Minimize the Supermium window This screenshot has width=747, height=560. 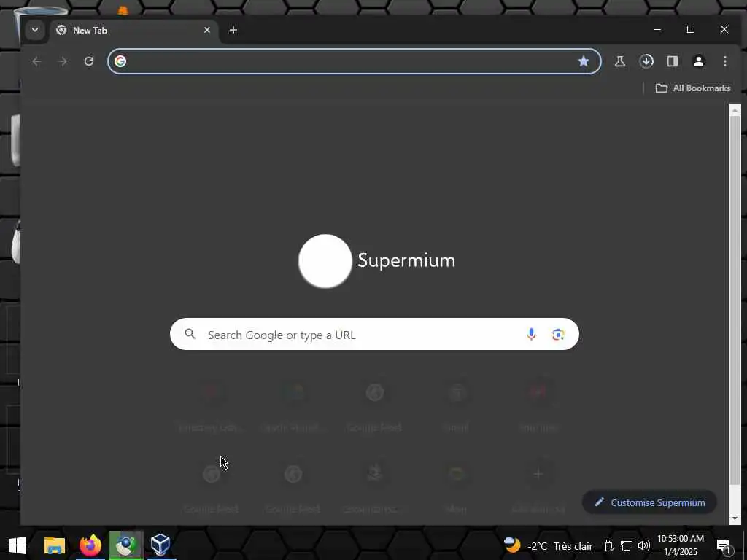coord(657,29)
